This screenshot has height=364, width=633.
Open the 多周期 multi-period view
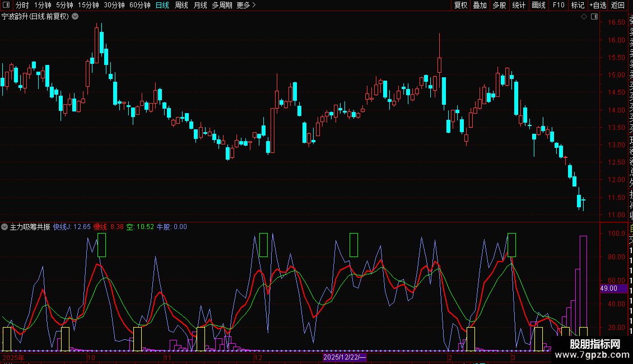coord(222,5)
